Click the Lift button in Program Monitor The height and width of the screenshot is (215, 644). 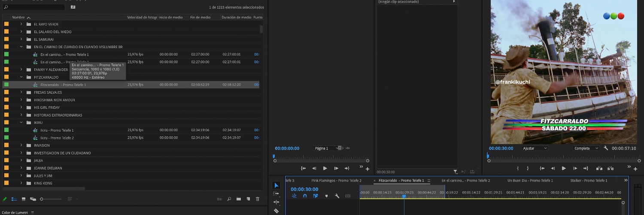click(x=599, y=169)
